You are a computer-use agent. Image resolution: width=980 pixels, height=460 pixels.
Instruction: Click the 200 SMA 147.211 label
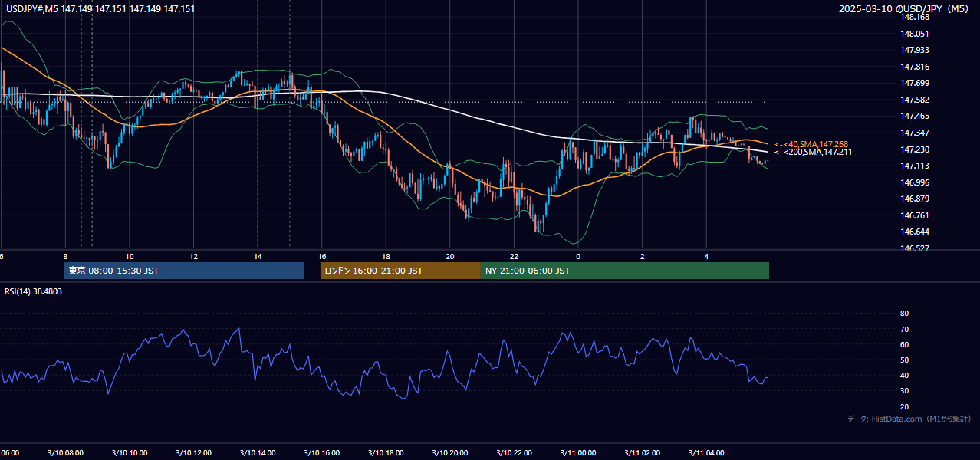click(x=814, y=152)
